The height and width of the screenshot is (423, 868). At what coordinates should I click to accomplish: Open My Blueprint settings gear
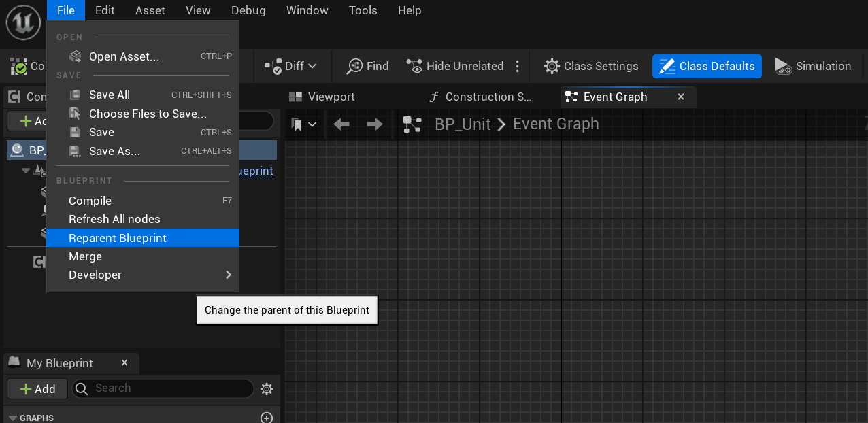(x=267, y=389)
